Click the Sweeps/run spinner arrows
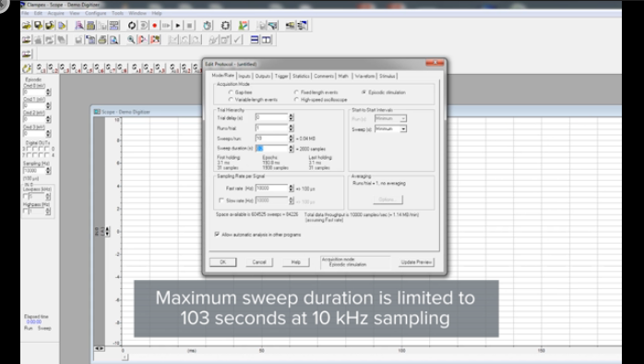Viewport: 644px width, 364px height. pyautogui.click(x=292, y=139)
